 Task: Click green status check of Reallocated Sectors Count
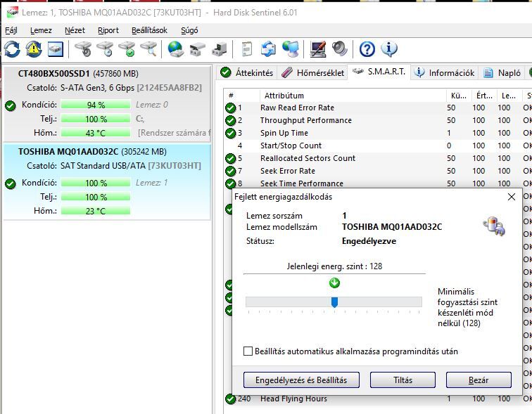pyautogui.click(x=230, y=159)
